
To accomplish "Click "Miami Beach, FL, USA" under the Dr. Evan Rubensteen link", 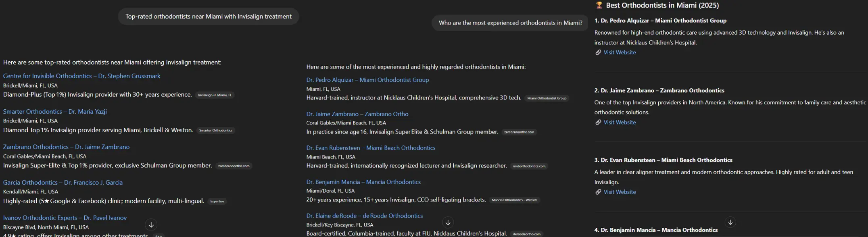I will tap(331, 157).
